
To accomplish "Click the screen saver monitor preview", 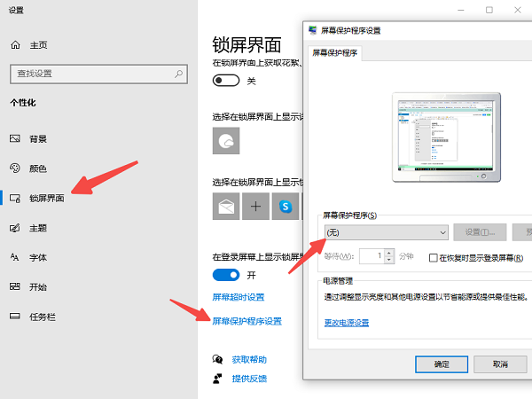I will pyautogui.click(x=446, y=137).
